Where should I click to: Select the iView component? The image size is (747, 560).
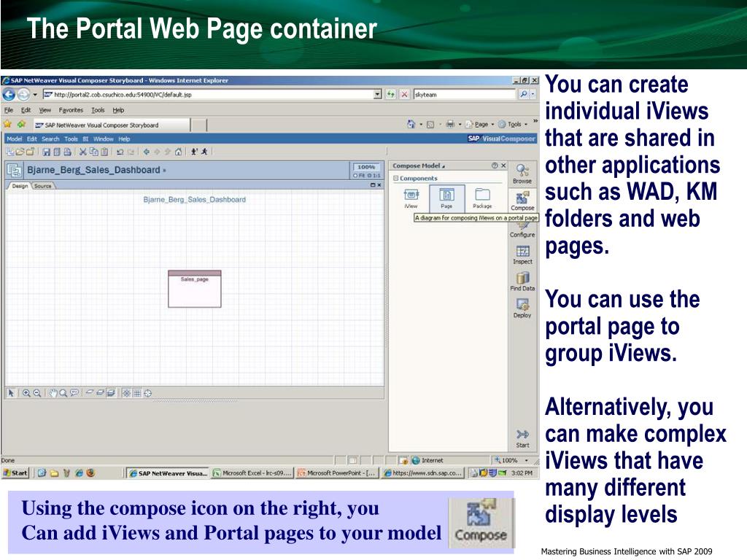point(411,198)
